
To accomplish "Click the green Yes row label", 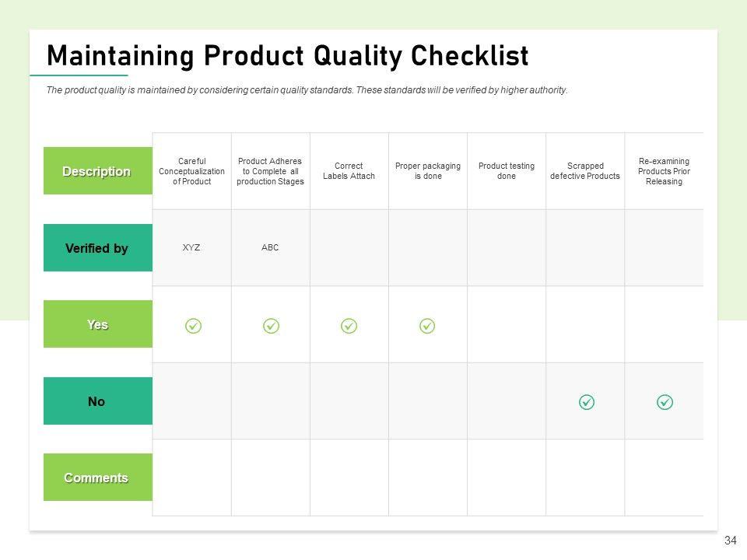I will (x=97, y=324).
